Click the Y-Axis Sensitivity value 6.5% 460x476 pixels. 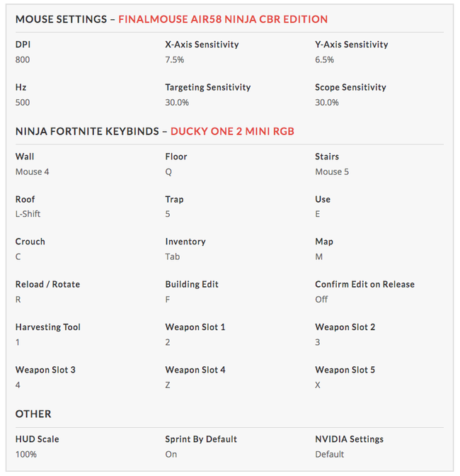click(x=324, y=59)
